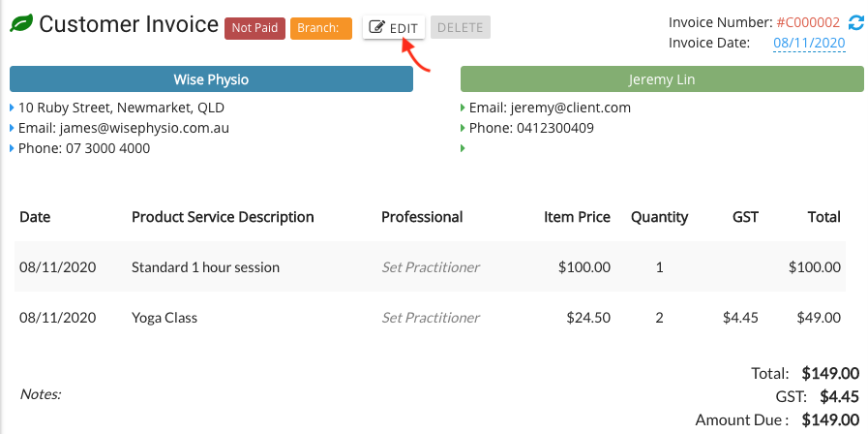Click the empty green arrow under client phone
The width and height of the screenshot is (868, 434).
pyautogui.click(x=463, y=148)
